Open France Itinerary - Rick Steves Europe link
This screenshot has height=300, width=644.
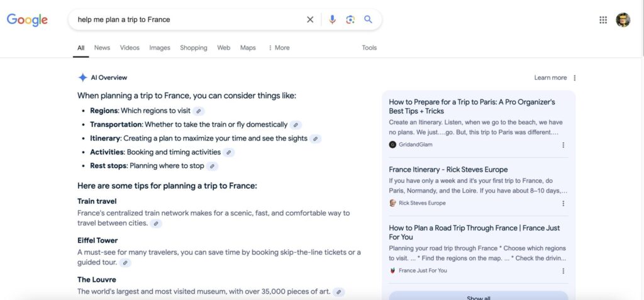pos(448,169)
